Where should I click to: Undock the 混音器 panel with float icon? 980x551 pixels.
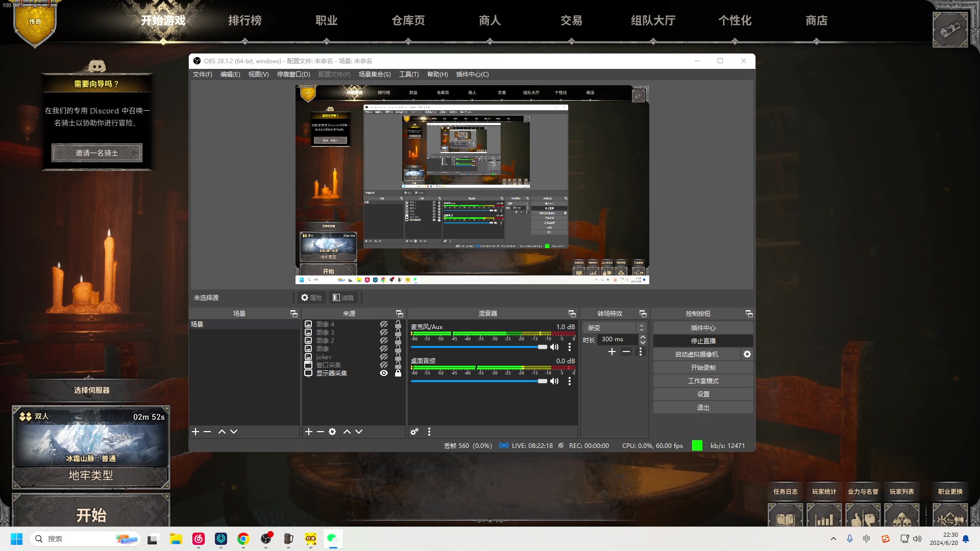coord(572,313)
